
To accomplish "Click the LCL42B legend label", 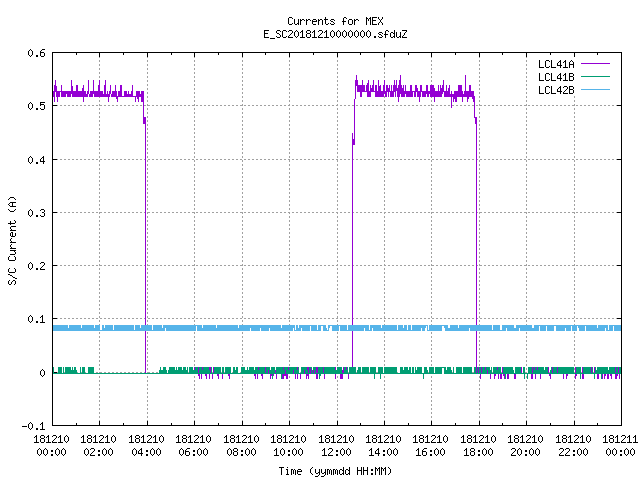I will [x=556, y=90].
